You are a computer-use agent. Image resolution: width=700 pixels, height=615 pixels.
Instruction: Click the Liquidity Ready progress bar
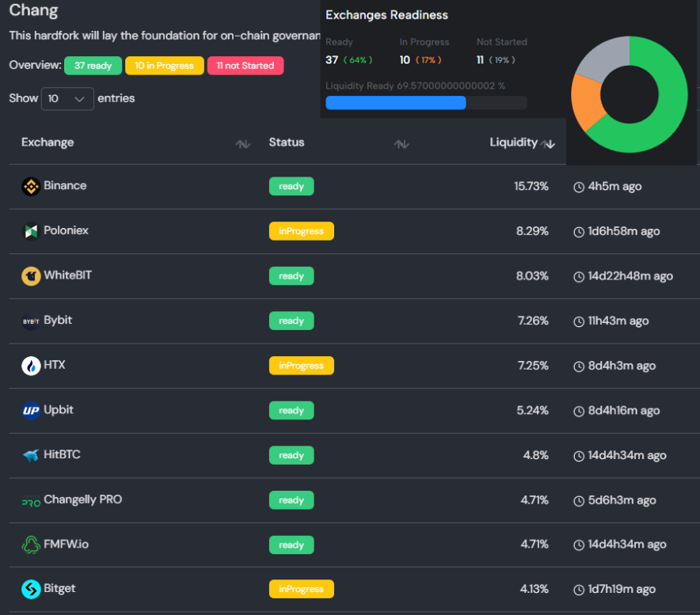point(426,103)
